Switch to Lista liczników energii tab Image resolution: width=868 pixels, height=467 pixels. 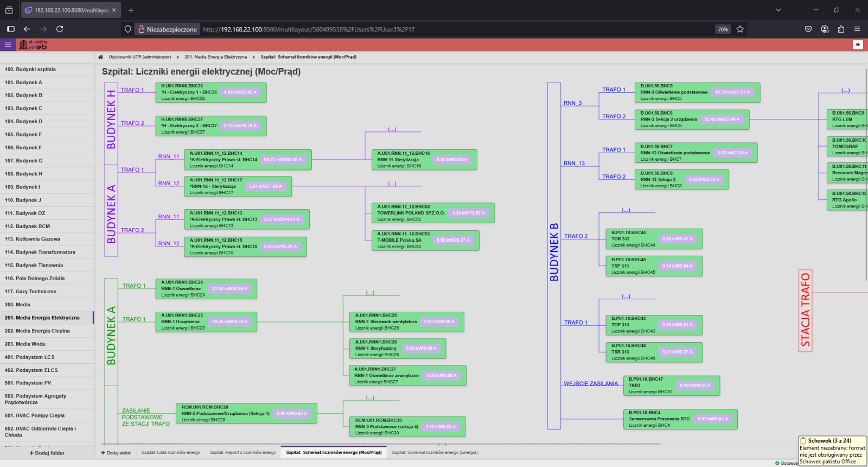click(x=170, y=452)
